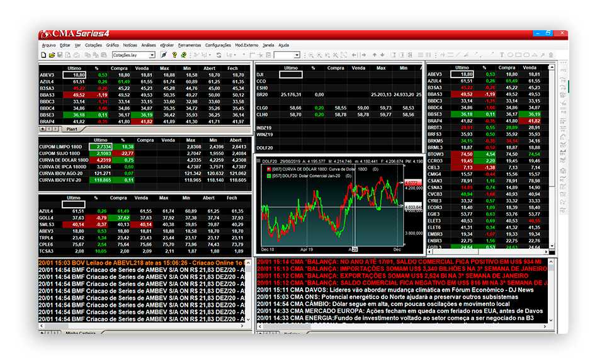Click the Fech header in top-left table
Screen dimensions: 607x364
(232, 68)
